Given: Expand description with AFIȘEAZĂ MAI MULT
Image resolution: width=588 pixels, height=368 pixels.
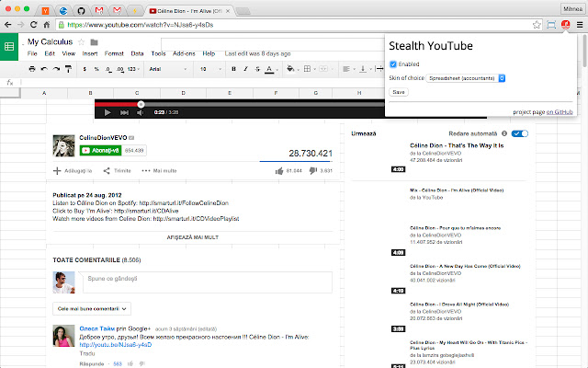Looking at the screenshot, I should click(x=193, y=237).
